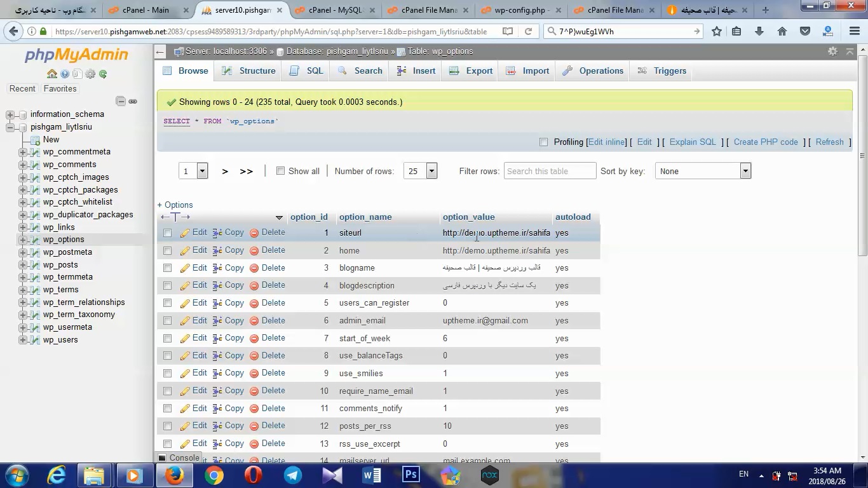
Task: Click the Explain SQL link
Action: click(x=693, y=142)
